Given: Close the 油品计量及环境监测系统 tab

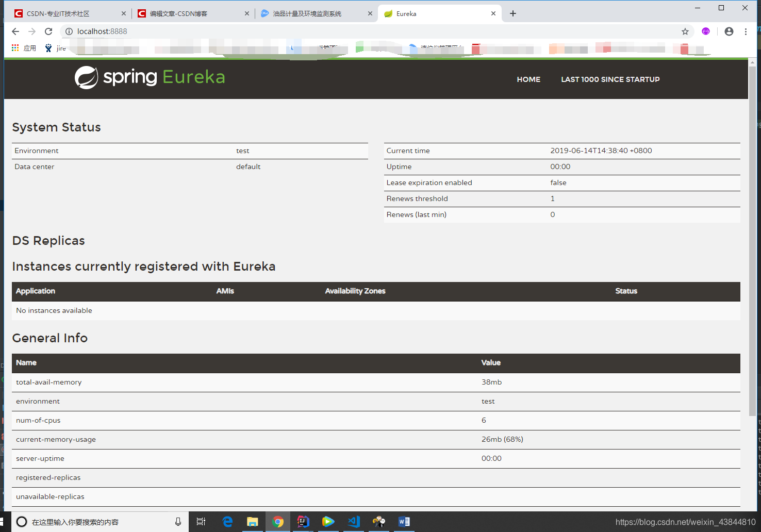Looking at the screenshot, I should point(370,13).
